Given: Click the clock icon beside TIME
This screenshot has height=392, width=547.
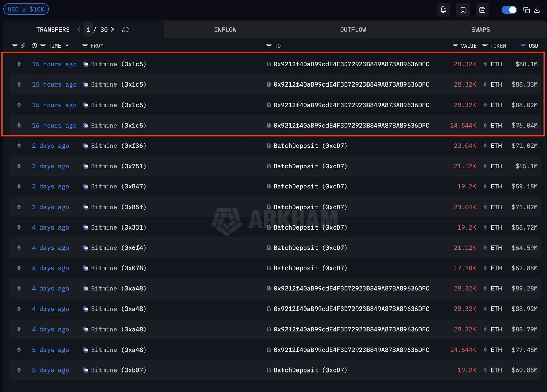Looking at the screenshot, I should pyautogui.click(x=34, y=46).
